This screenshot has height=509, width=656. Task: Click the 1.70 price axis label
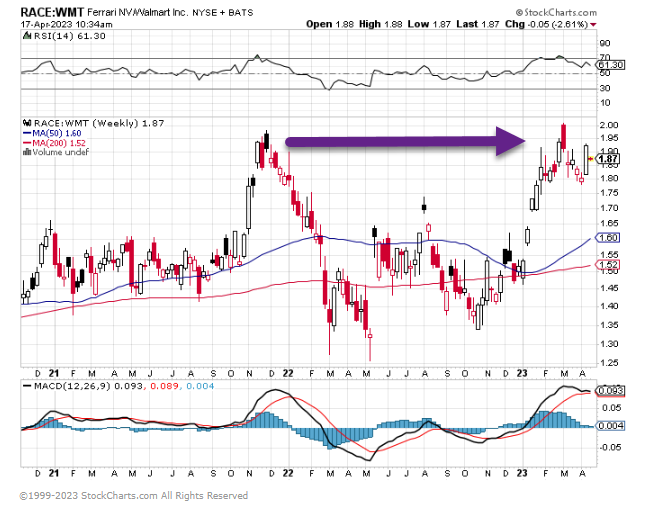[609, 208]
